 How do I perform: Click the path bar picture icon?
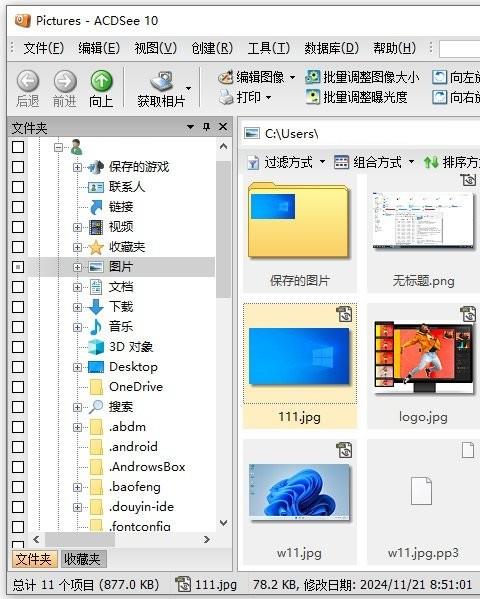(252, 134)
